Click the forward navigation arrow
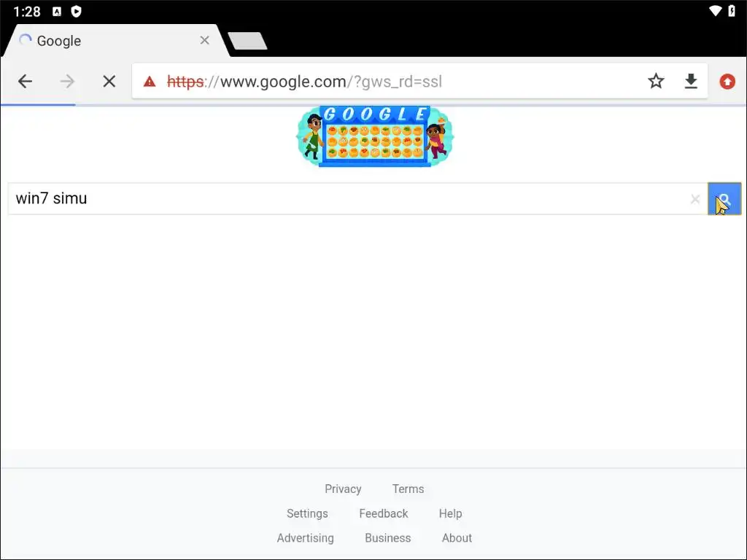The image size is (747, 560). (67, 82)
